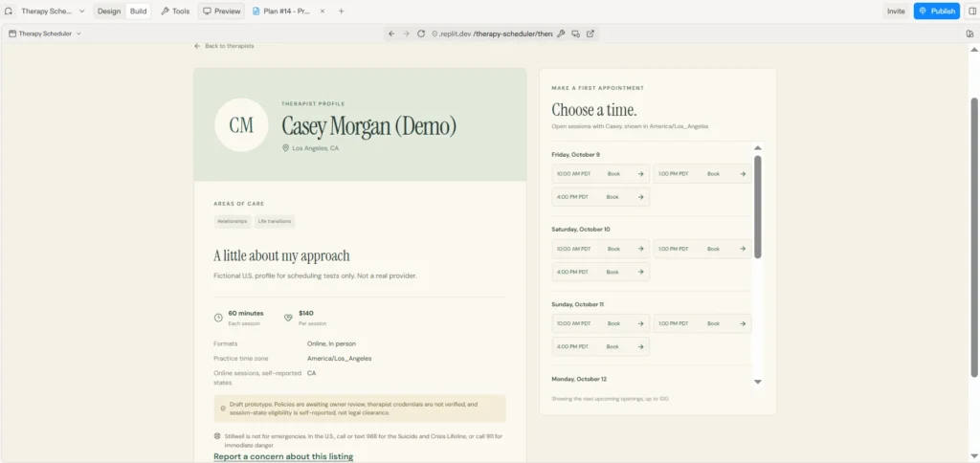Click the Los Angeles location pin icon

[x=285, y=148]
